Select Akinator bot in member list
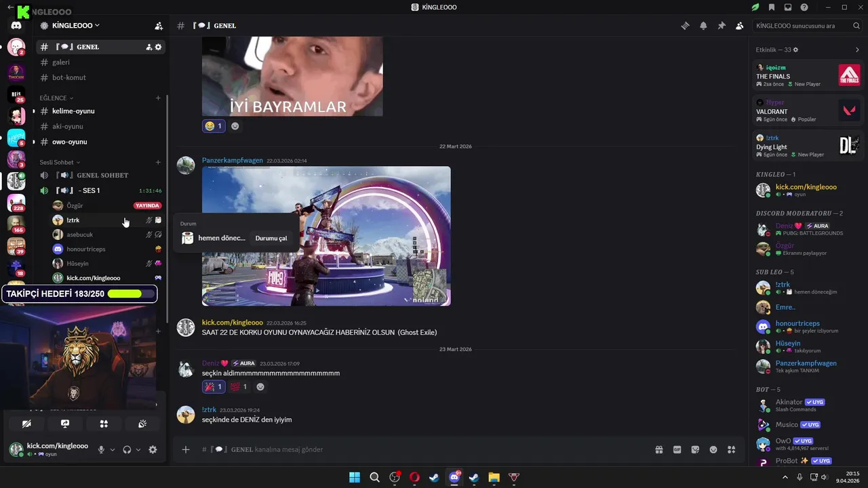The height and width of the screenshot is (488, 868). pyautogui.click(x=808, y=405)
